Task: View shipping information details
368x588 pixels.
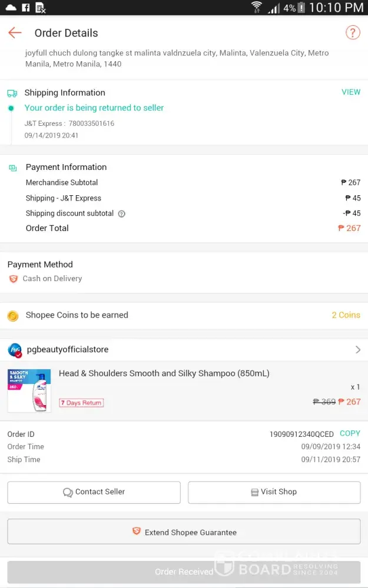Action: pos(351,92)
